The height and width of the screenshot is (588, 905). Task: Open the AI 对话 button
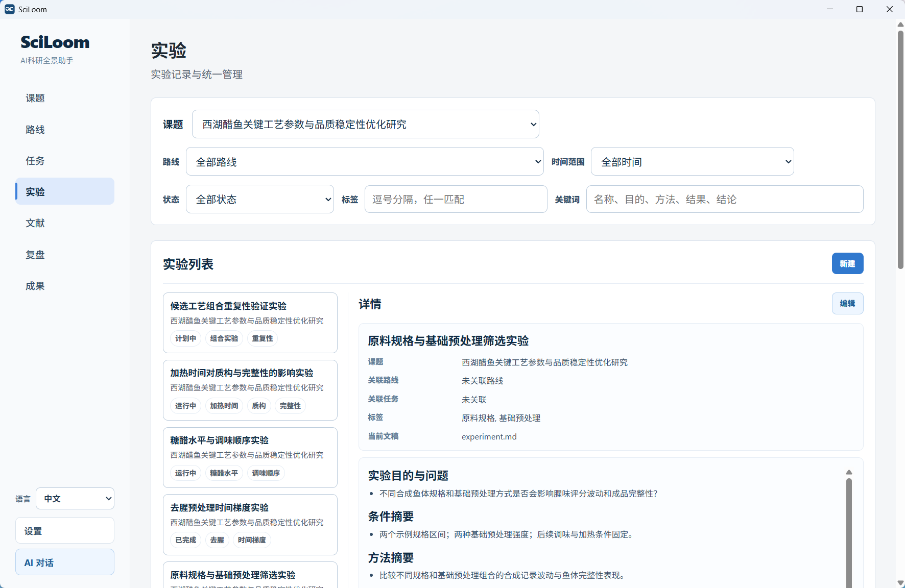(65, 562)
